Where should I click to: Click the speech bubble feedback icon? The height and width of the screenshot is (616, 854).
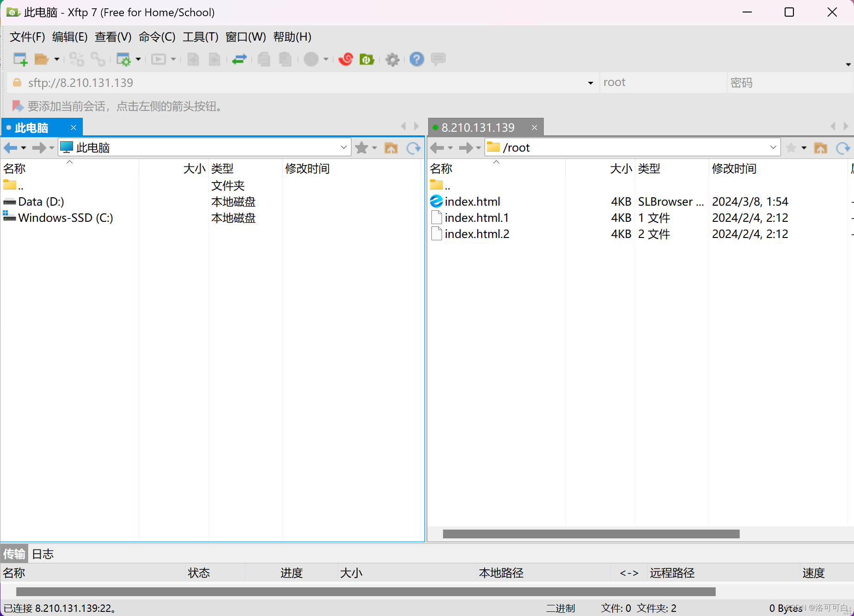438,59
